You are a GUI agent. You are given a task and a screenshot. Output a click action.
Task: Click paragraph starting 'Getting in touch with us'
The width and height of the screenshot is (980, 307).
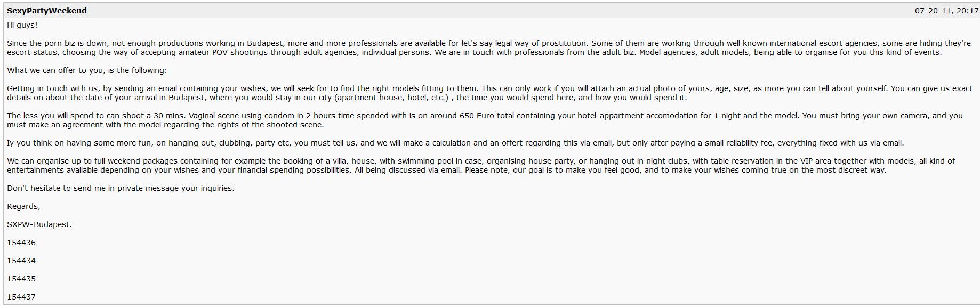[x=320, y=93]
